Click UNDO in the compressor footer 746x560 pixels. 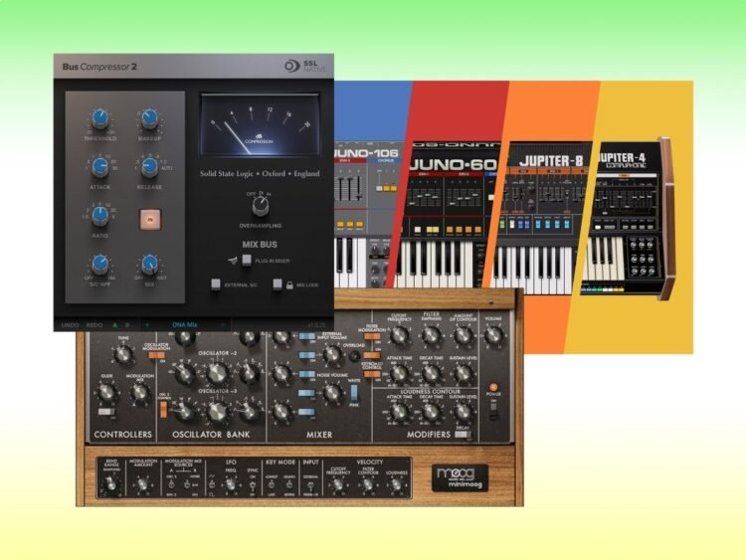70,325
